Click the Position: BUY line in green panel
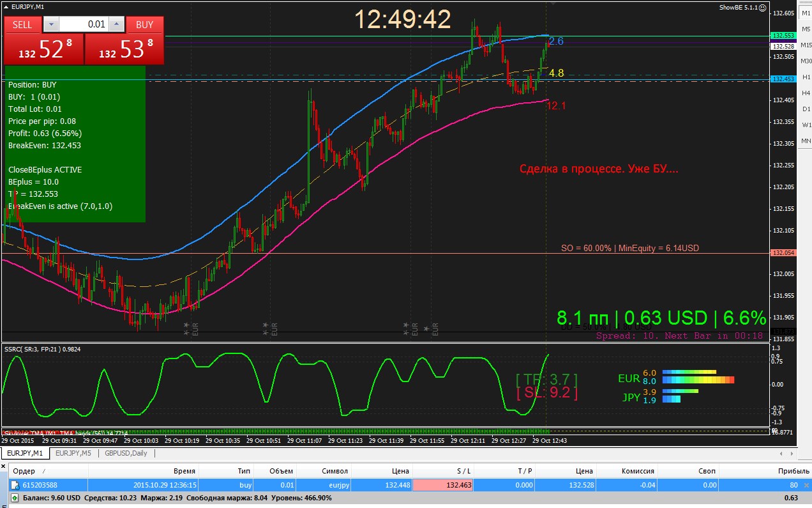Screen dimensions: 812x508 click(33, 84)
